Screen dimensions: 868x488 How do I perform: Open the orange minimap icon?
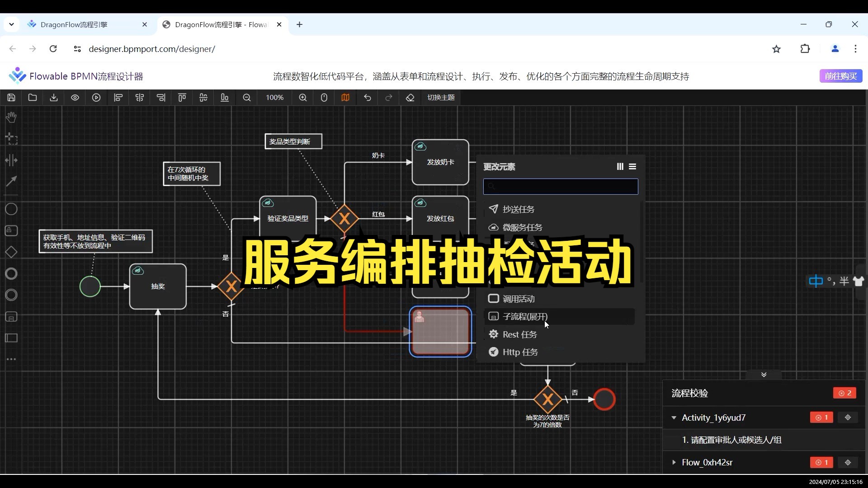point(345,98)
